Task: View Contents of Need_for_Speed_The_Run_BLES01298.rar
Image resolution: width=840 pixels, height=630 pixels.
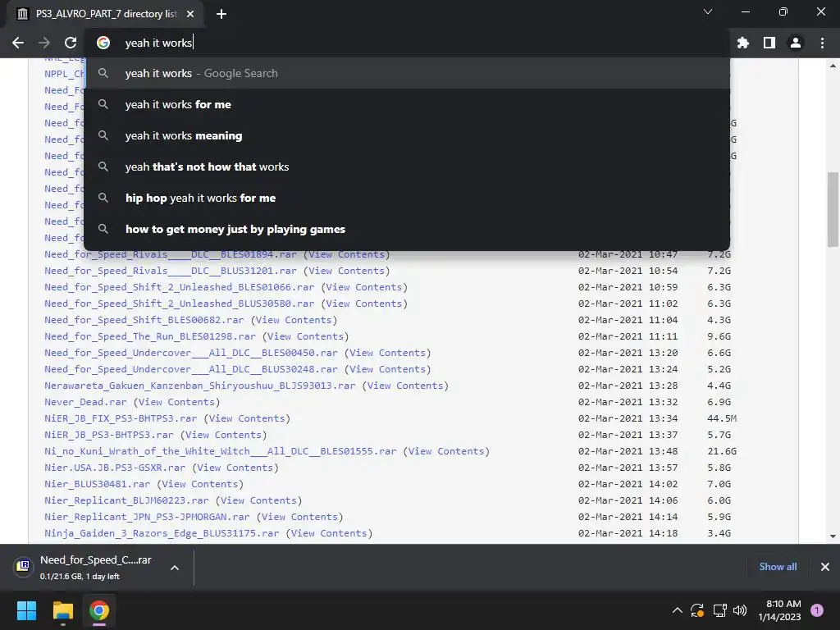Action: coord(305,336)
